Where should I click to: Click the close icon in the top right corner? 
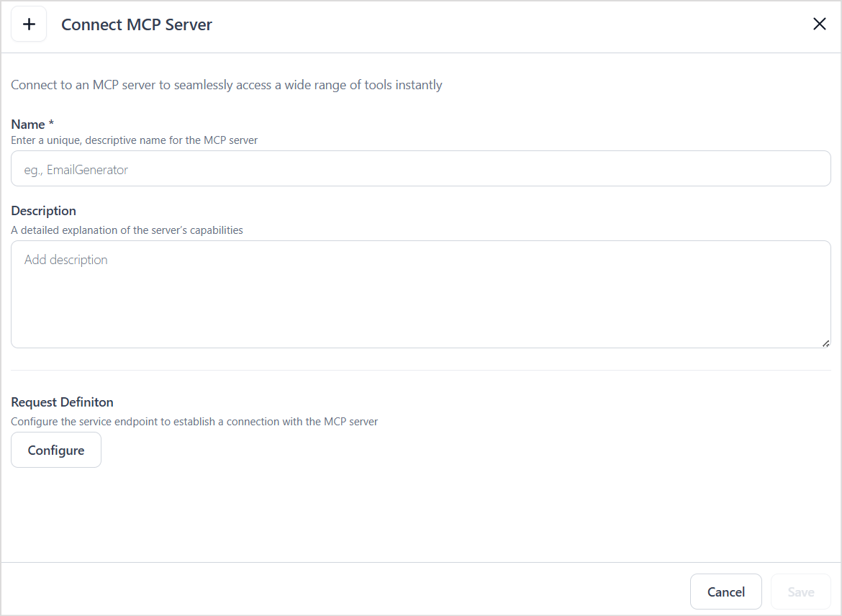[819, 24]
